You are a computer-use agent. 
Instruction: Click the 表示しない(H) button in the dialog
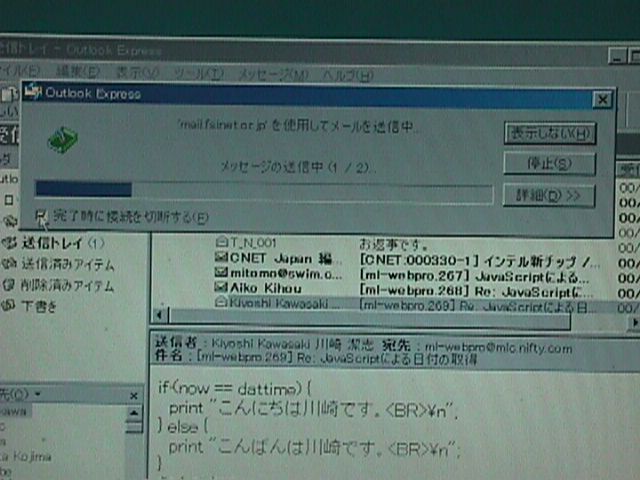(x=550, y=133)
